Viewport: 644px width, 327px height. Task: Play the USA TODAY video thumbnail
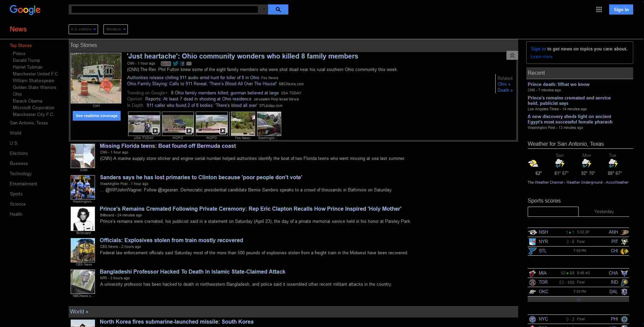tap(144, 124)
